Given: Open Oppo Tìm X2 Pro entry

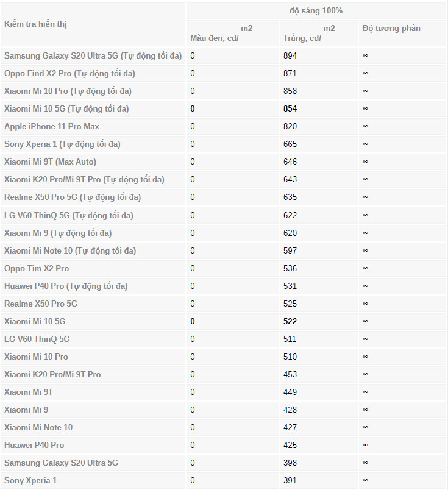Looking at the screenshot, I should [x=37, y=268].
